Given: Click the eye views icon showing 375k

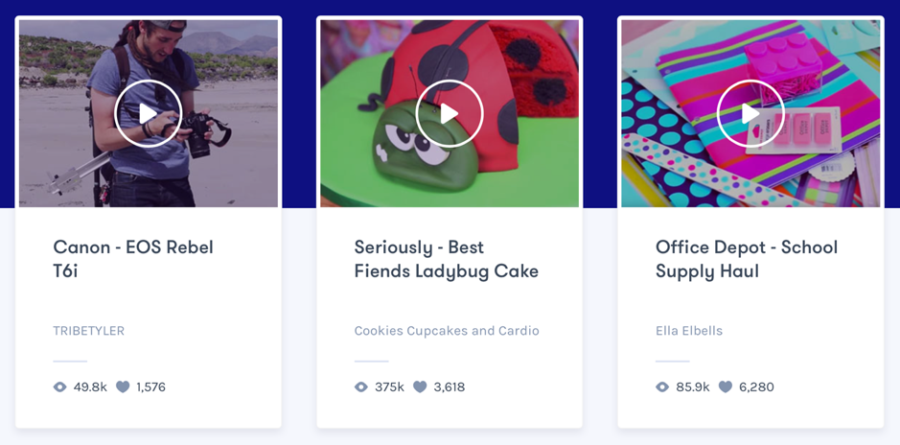Looking at the screenshot, I should pyautogui.click(x=361, y=387).
